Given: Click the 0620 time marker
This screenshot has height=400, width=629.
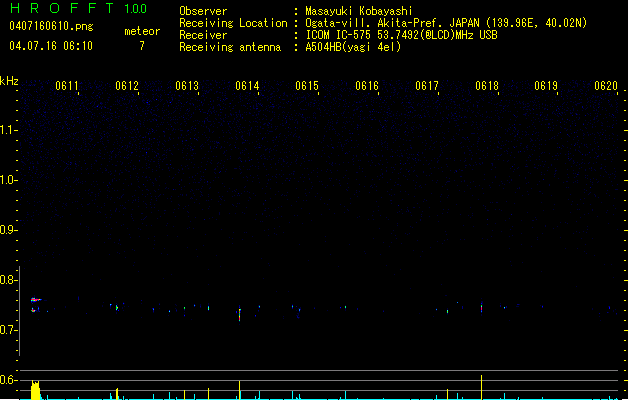Looking at the screenshot, I should tap(606, 86).
